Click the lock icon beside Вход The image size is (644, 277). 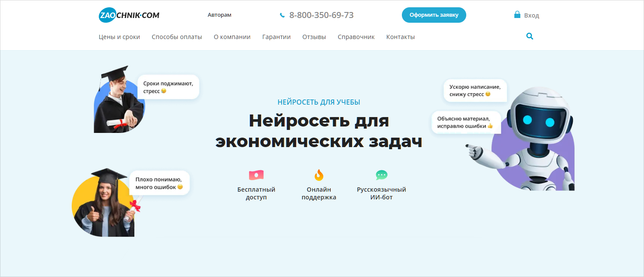517,15
